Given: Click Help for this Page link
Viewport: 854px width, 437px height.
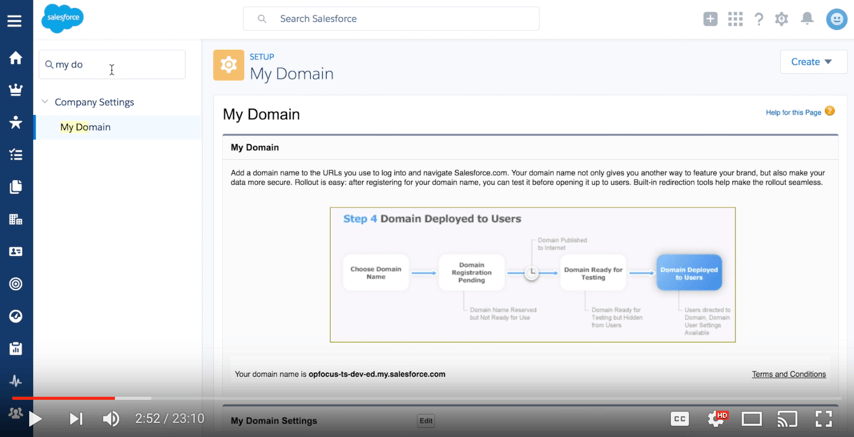Looking at the screenshot, I should [x=793, y=112].
